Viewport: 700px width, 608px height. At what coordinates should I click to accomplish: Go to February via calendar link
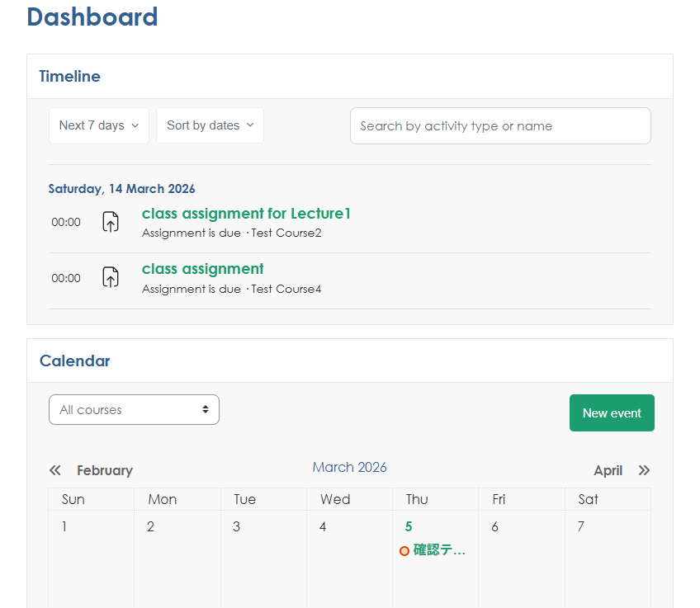[x=104, y=470]
